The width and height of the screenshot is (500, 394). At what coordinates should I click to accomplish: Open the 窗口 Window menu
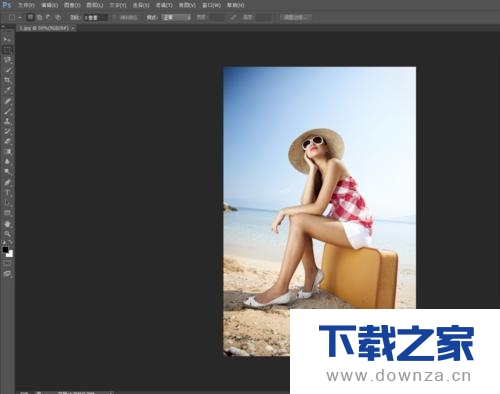point(211,5)
